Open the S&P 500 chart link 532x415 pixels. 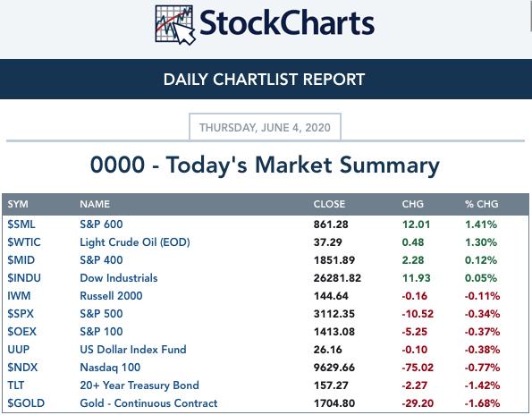pos(101,314)
